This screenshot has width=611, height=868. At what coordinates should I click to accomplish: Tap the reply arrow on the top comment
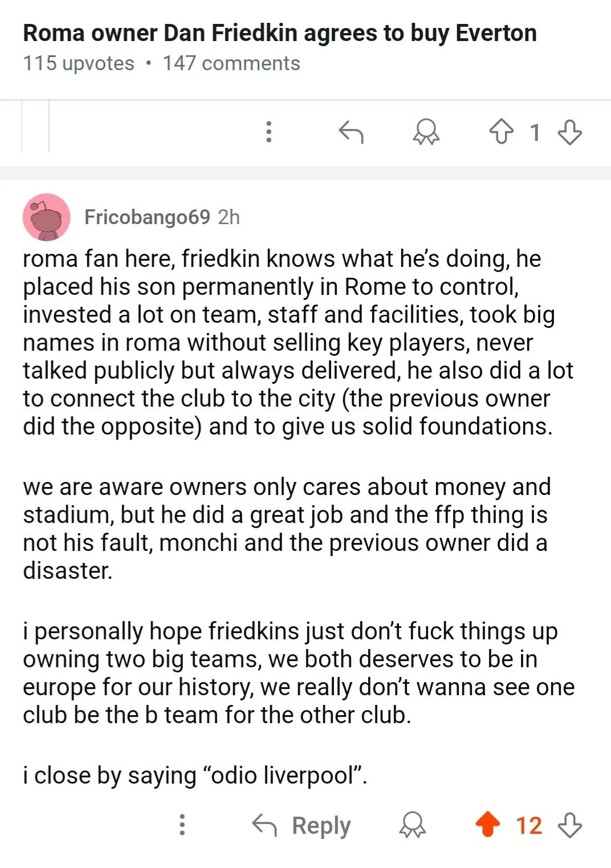click(351, 132)
